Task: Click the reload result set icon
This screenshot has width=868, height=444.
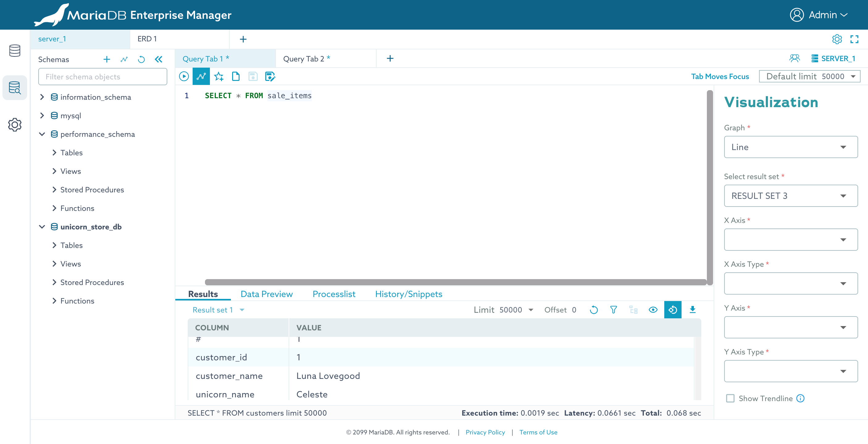Action: pyautogui.click(x=594, y=309)
